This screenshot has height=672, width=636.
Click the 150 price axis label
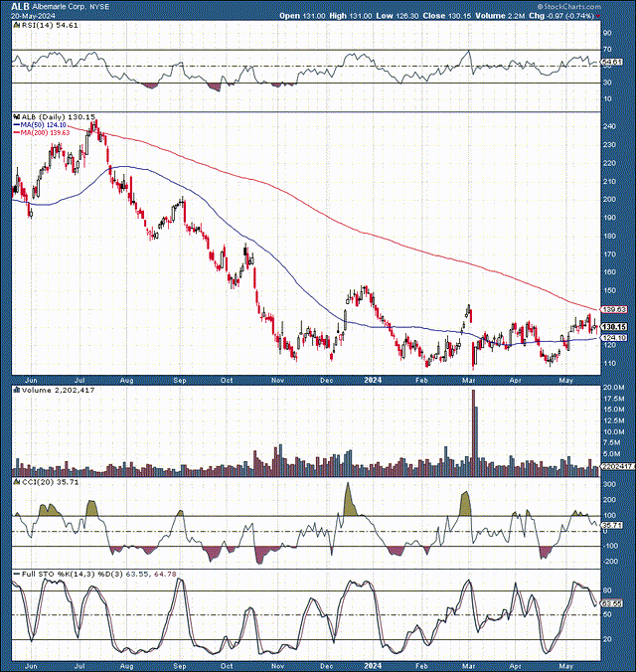tap(609, 290)
